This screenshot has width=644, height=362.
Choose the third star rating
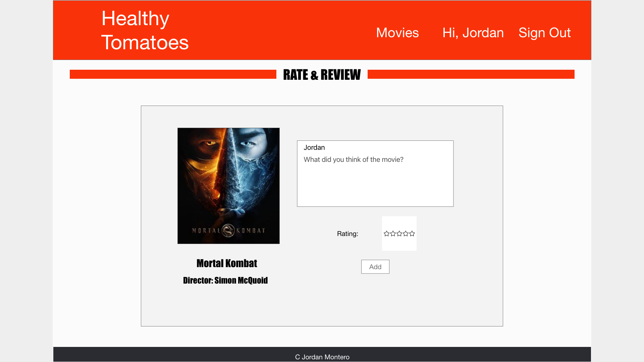[x=399, y=234]
